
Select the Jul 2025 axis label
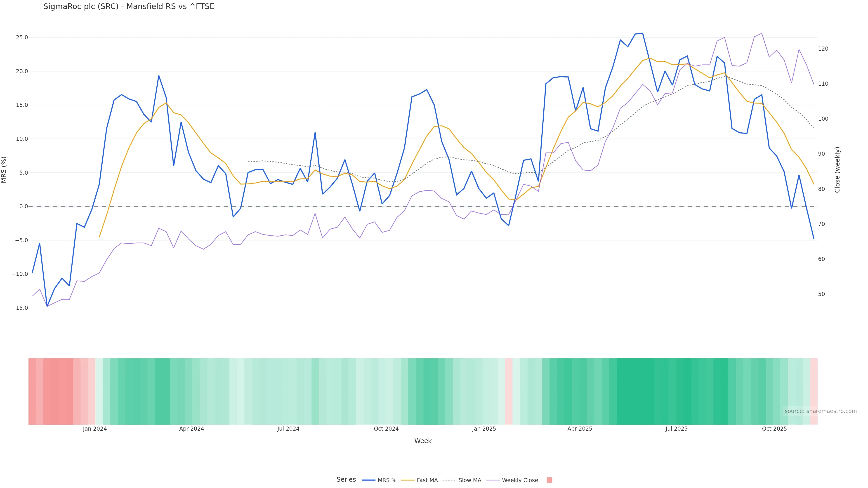(676, 429)
